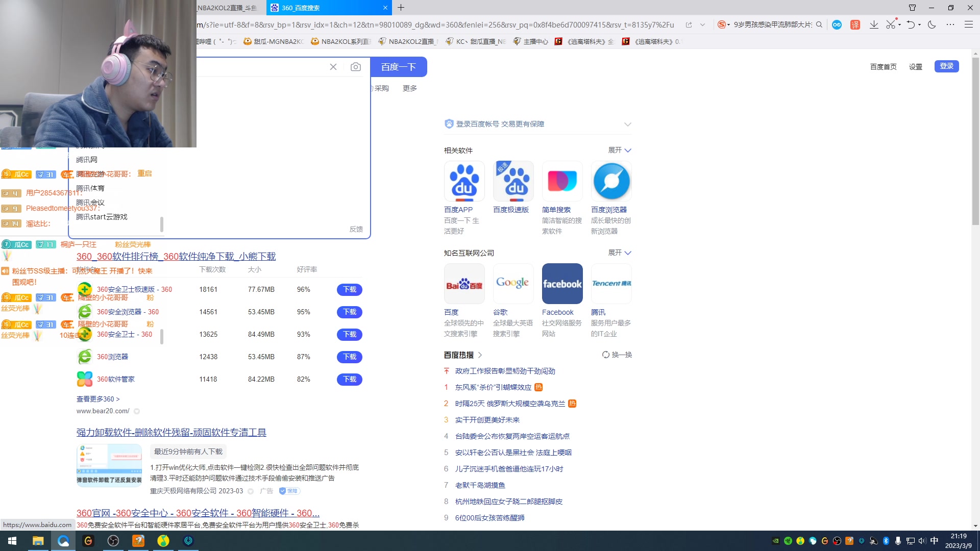Open the 简单搜索 app icon
Screen dimensions: 980x551
(x=562, y=181)
